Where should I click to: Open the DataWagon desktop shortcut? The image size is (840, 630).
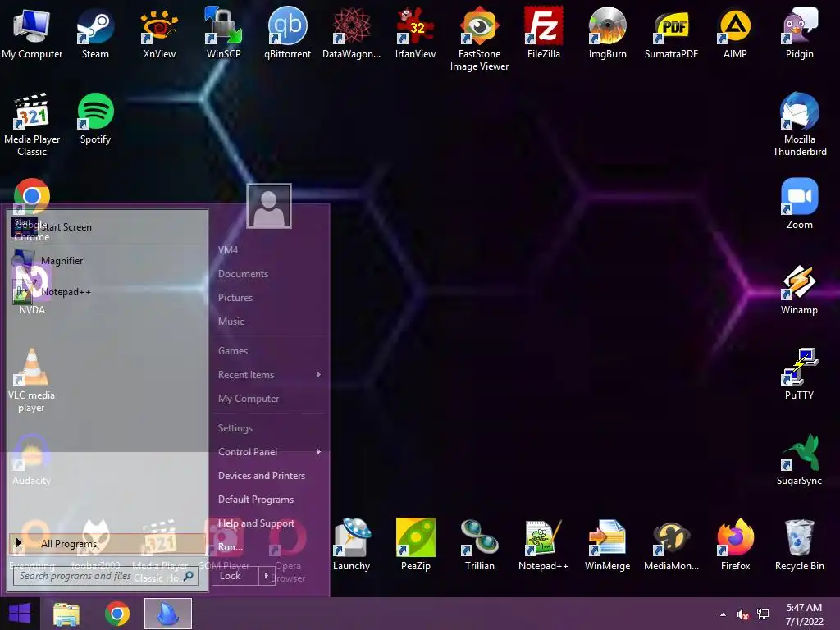[x=351, y=32]
